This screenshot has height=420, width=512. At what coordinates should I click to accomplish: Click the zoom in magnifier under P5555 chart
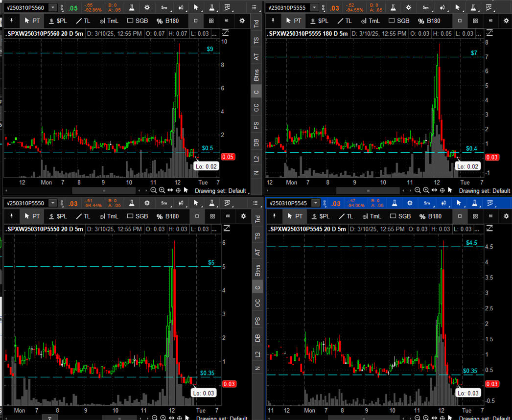[x=426, y=190]
